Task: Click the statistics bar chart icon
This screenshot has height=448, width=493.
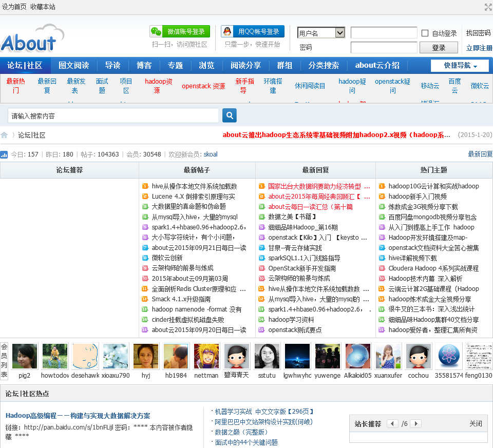Action: [x=4, y=154]
